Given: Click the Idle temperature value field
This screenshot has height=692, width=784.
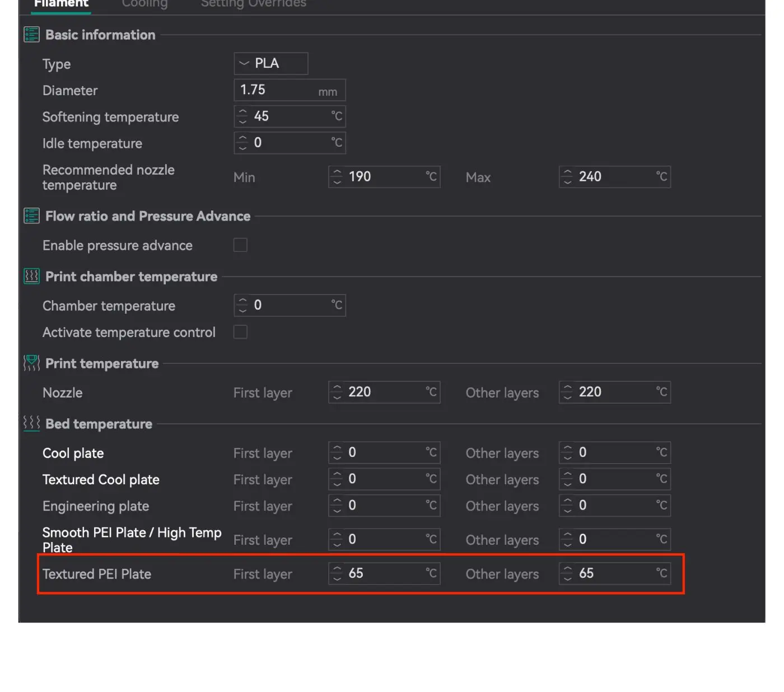Looking at the screenshot, I should 290,143.
